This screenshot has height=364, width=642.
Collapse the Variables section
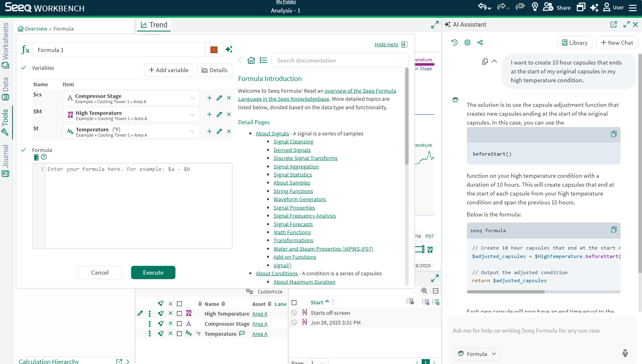[23, 68]
